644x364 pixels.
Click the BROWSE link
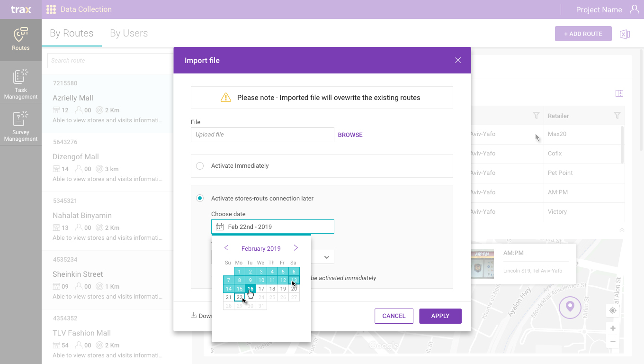[x=350, y=135]
